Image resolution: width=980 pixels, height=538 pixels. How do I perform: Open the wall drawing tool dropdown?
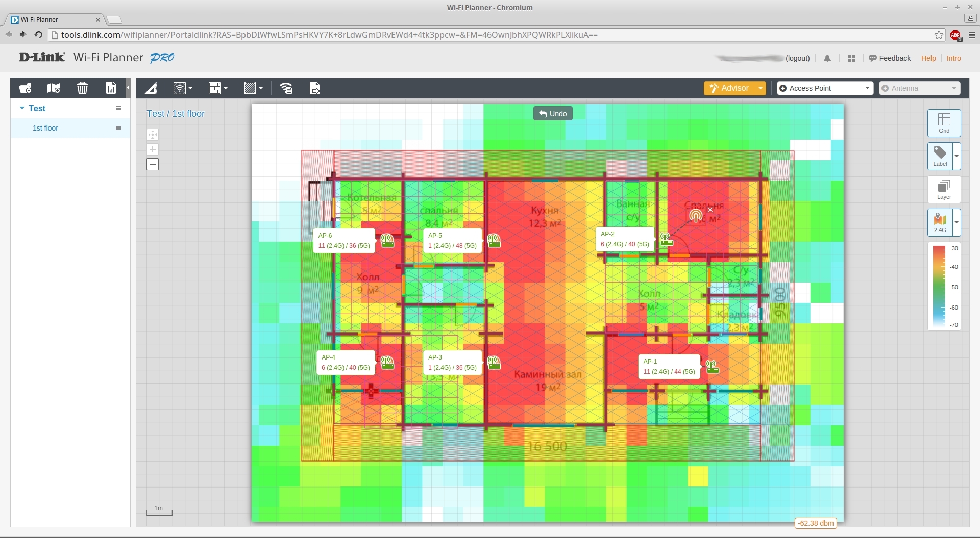click(x=218, y=89)
